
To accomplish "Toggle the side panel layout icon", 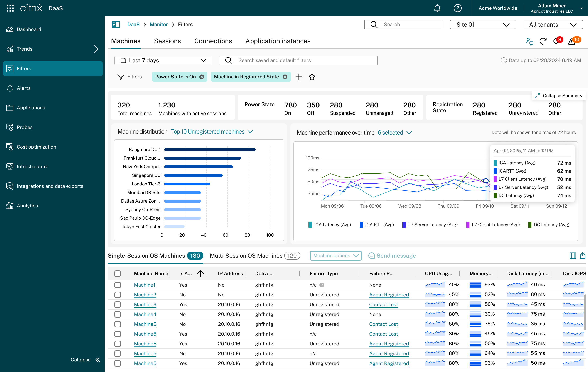I will 116,25.
